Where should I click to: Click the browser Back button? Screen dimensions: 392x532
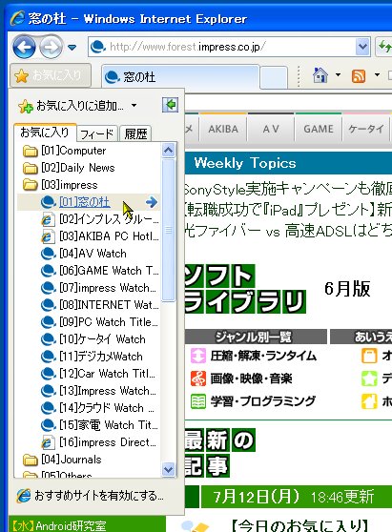coord(24,47)
